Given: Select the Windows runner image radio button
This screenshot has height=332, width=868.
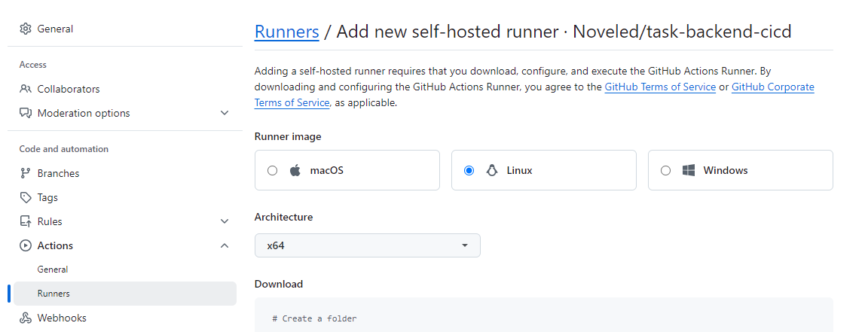Looking at the screenshot, I should click(665, 170).
